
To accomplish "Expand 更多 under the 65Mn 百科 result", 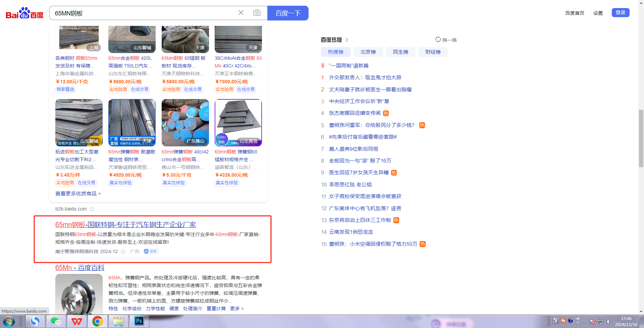I will (237, 309).
